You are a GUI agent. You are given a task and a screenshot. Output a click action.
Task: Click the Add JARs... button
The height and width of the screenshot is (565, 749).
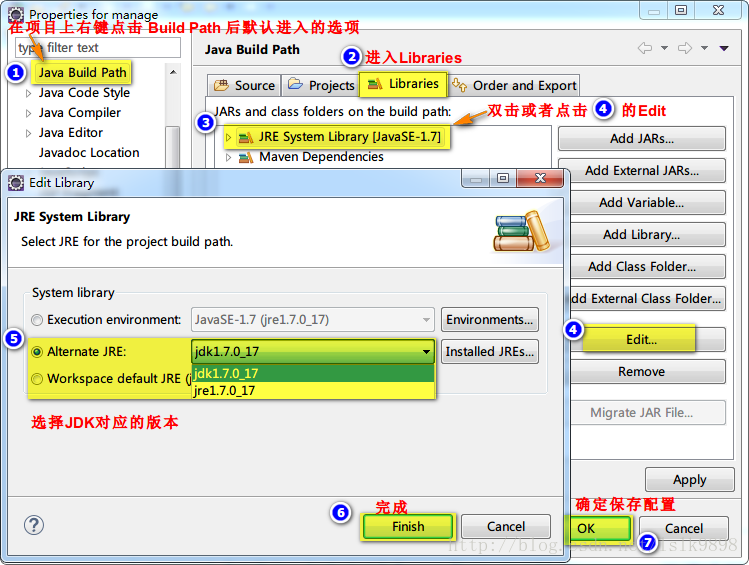tap(642, 139)
